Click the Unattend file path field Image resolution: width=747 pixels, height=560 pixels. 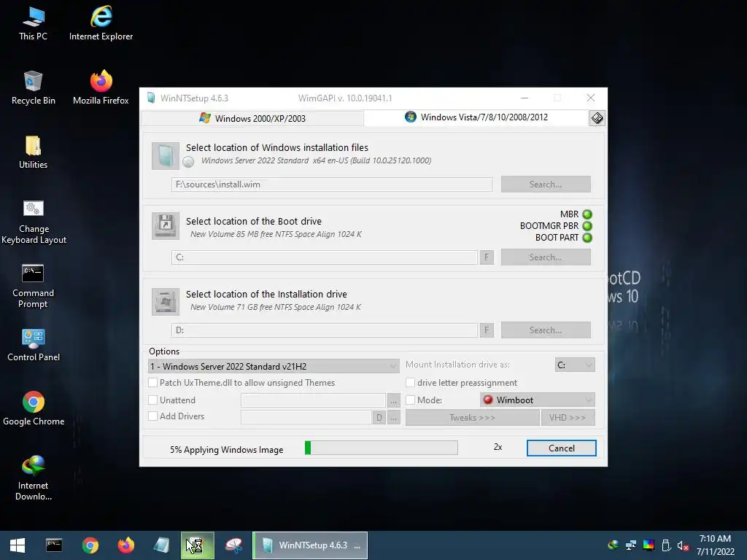[x=313, y=400]
